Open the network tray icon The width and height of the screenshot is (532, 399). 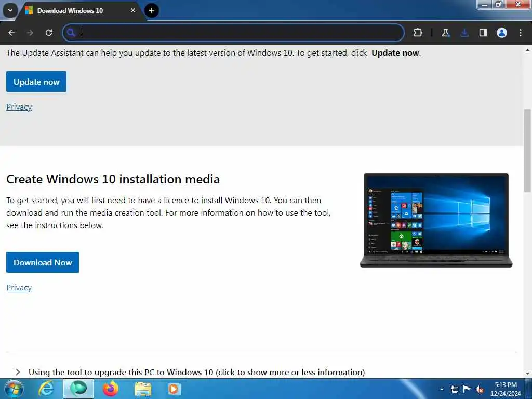pyautogui.click(x=455, y=389)
